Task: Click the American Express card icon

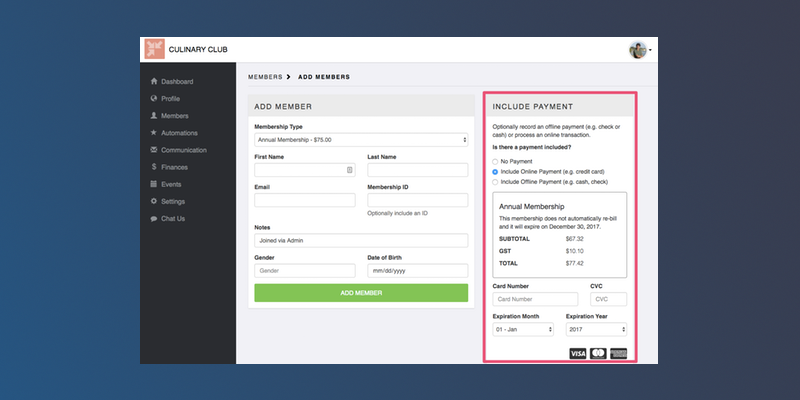Action: click(618, 354)
